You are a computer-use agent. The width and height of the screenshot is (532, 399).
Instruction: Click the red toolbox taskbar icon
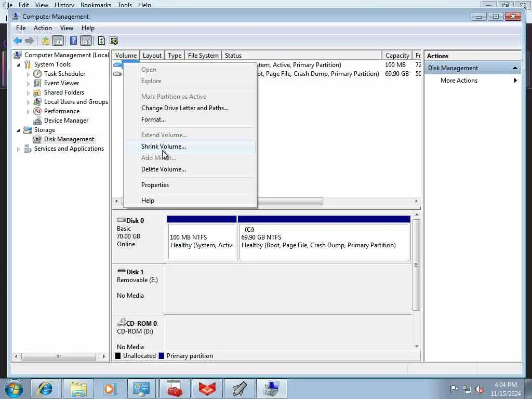(x=175, y=389)
